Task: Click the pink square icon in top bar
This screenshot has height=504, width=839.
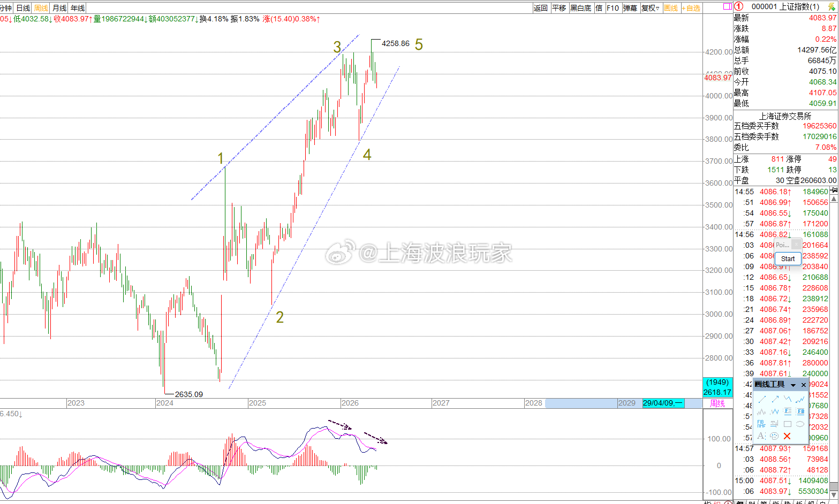Action: 727,7
